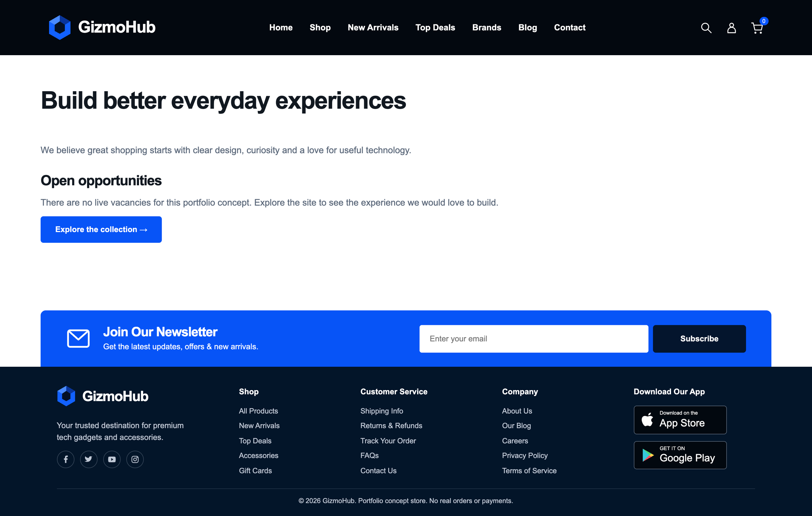Click Explore the collection button

101,229
